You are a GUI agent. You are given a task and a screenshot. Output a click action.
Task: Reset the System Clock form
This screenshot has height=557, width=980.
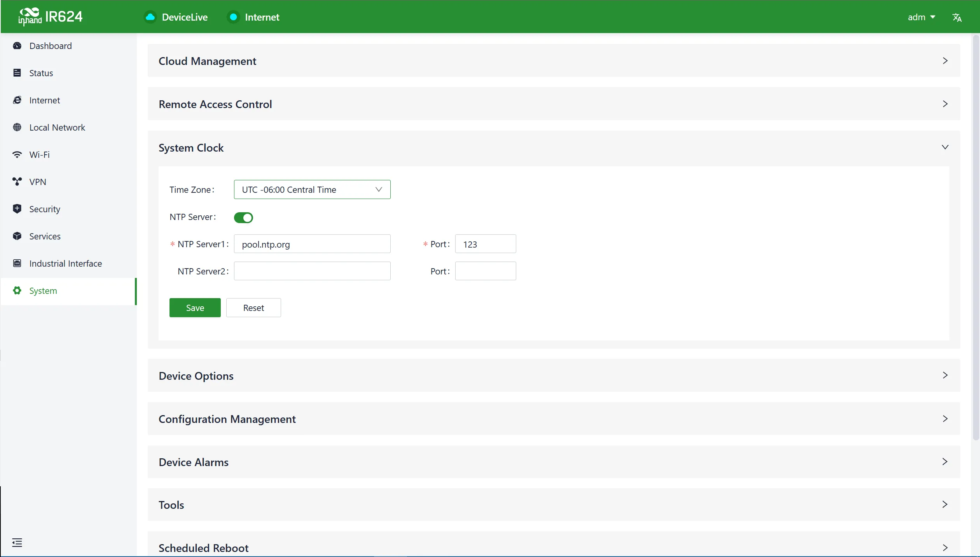coord(253,308)
